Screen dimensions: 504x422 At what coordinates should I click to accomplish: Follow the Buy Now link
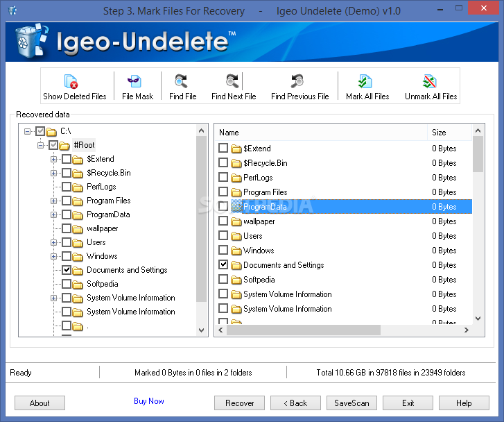pyautogui.click(x=149, y=401)
